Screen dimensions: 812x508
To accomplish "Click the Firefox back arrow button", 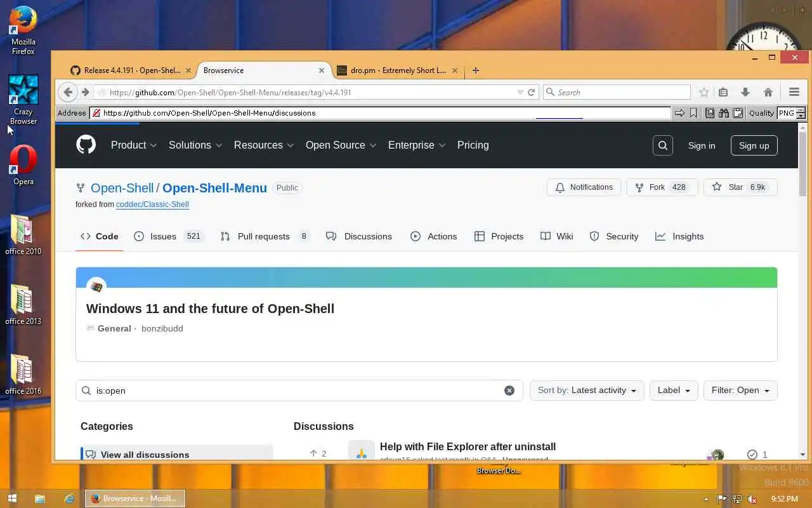I will [x=68, y=92].
